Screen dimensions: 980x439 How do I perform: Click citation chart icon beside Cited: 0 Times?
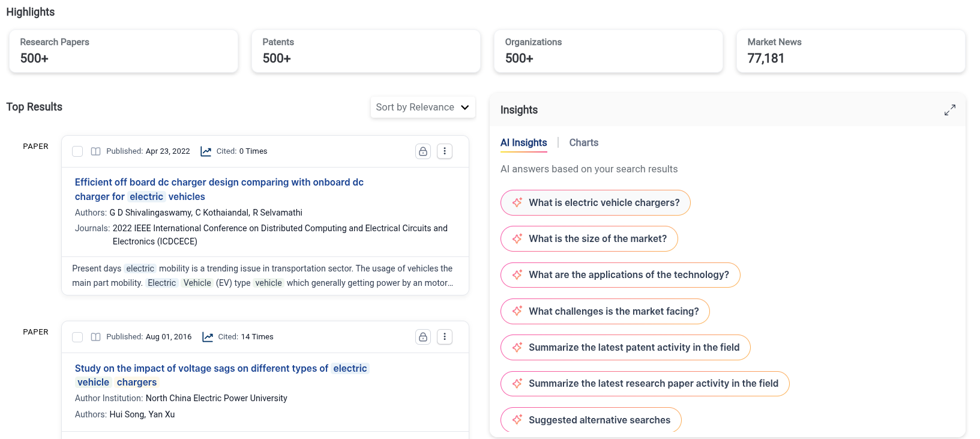206,151
